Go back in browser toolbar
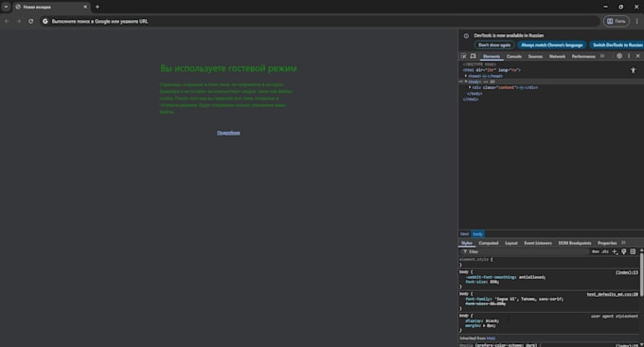The image size is (644, 347). (x=7, y=21)
